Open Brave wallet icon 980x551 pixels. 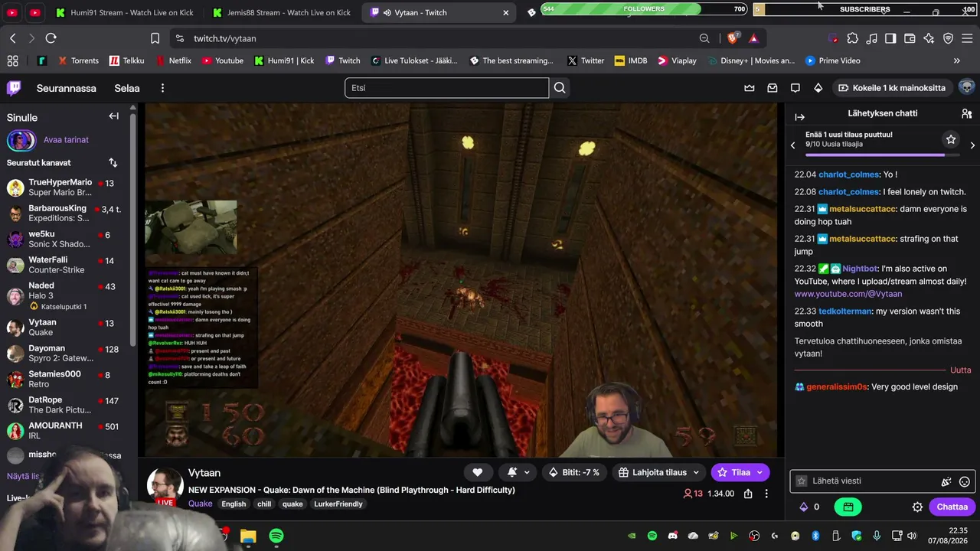[910, 38]
